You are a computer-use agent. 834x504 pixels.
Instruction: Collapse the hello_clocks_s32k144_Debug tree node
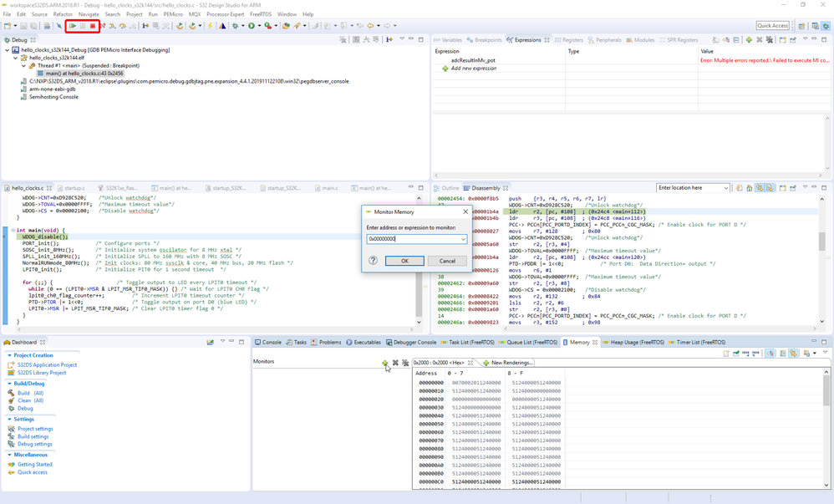point(8,50)
